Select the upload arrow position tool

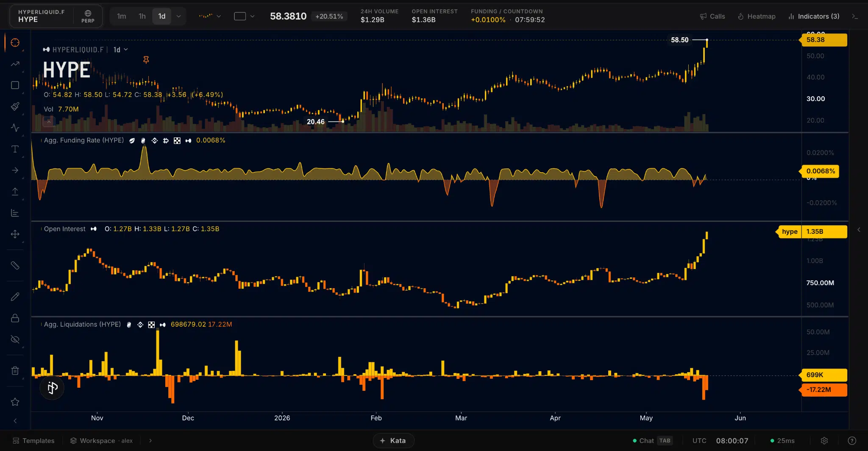tap(15, 191)
